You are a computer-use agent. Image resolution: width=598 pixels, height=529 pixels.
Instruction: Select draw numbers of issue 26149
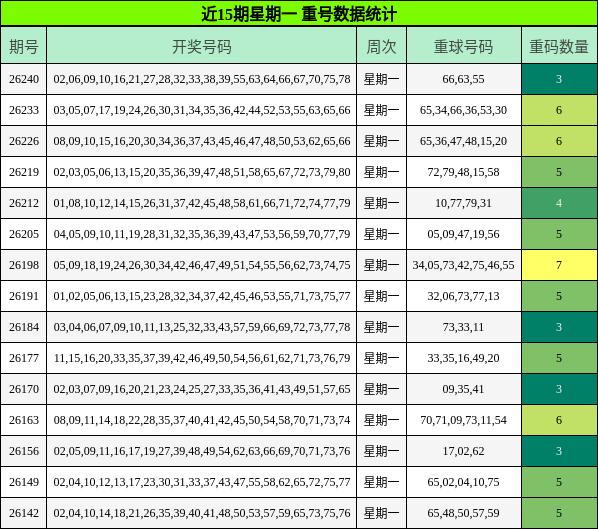pyautogui.click(x=202, y=482)
